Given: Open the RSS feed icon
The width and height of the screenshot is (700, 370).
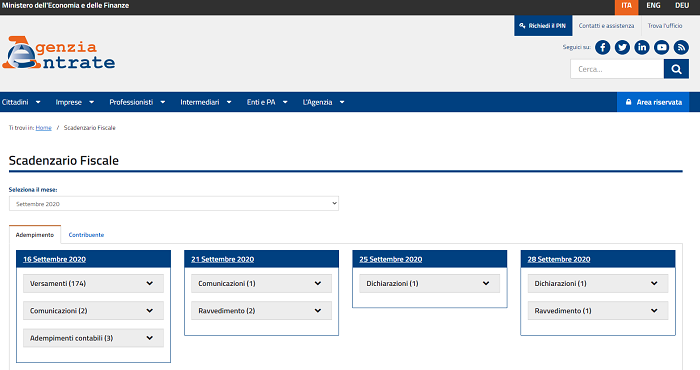Looking at the screenshot, I should [x=681, y=47].
